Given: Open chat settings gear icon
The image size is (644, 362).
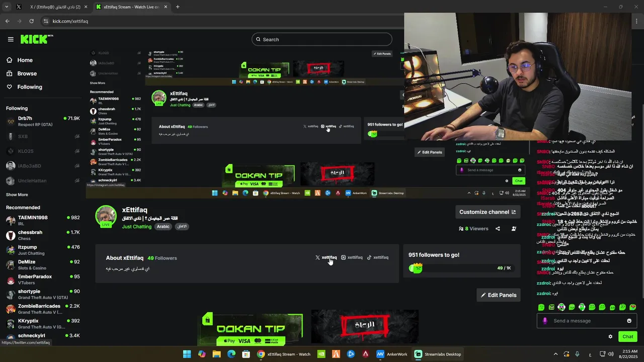Looking at the screenshot, I should coord(610,337).
